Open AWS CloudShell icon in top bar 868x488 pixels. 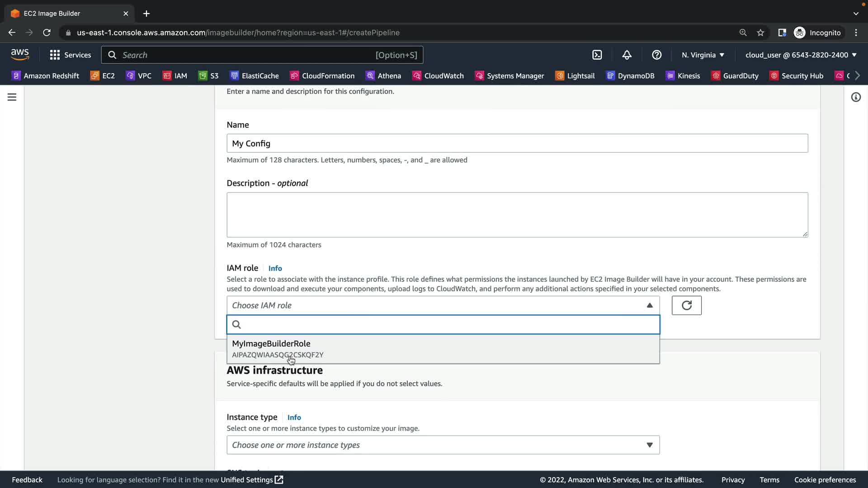597,55
